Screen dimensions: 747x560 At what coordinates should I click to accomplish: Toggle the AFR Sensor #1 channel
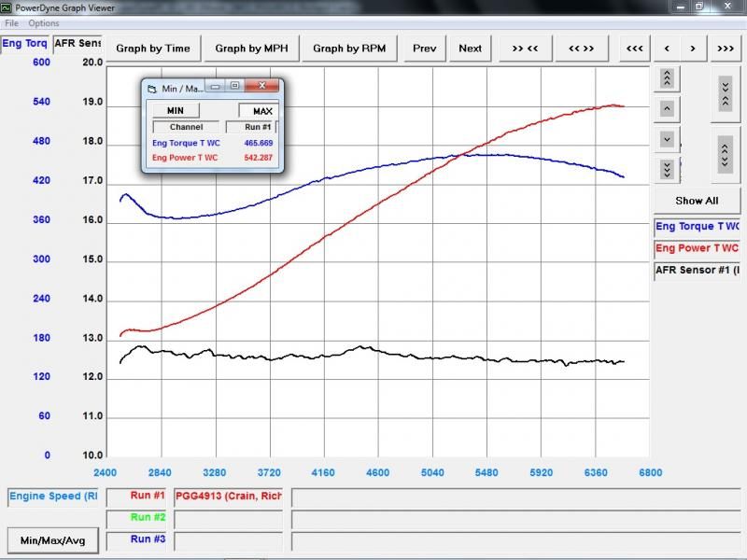pos(697,271)
